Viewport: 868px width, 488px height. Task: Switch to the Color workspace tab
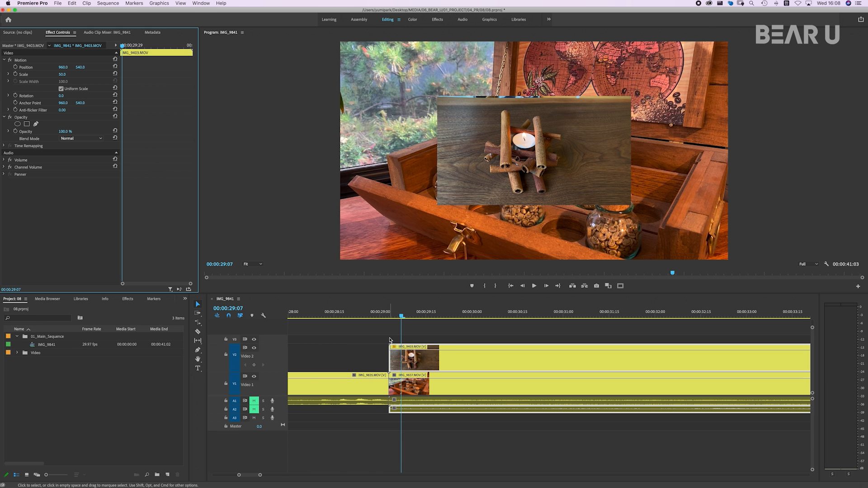(x=412, y=19)
